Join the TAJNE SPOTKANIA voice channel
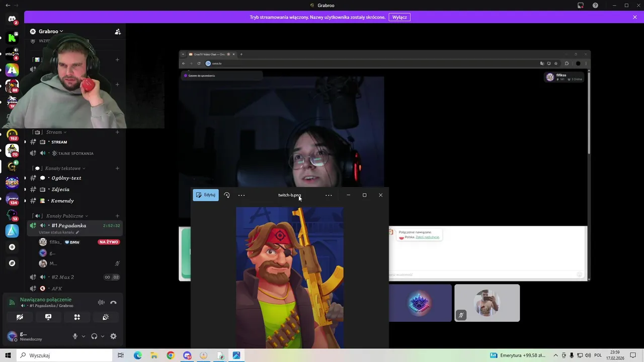 pos(75,153)
